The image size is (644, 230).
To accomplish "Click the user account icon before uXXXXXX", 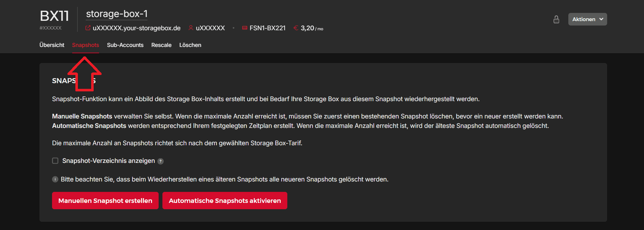I will (x=190, y=28).
